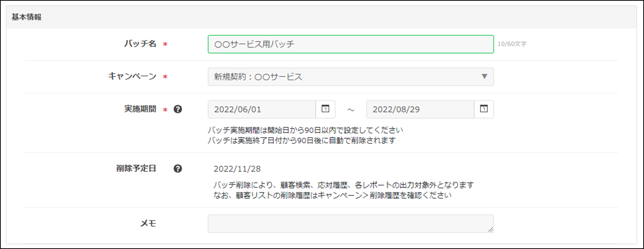Click the 10/60文字 character counter
Screen dimensions: 644x249
pyautogui.click(x=512, y=44)
